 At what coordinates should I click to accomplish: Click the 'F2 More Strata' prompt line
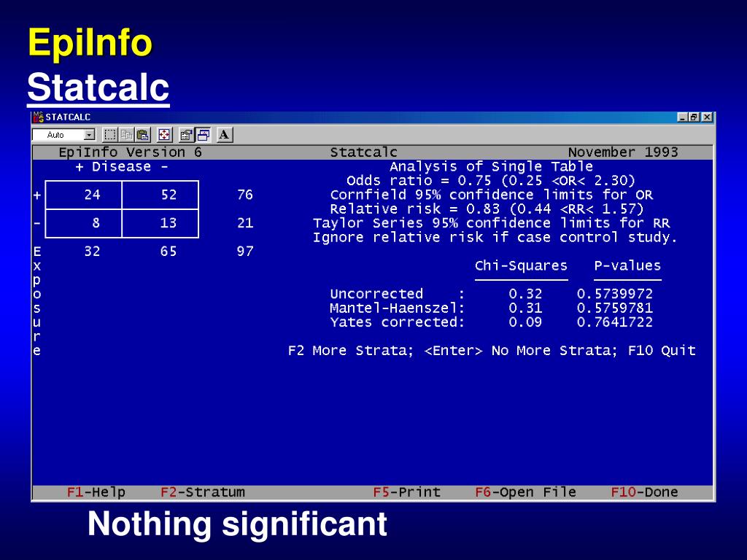(492, 351)
